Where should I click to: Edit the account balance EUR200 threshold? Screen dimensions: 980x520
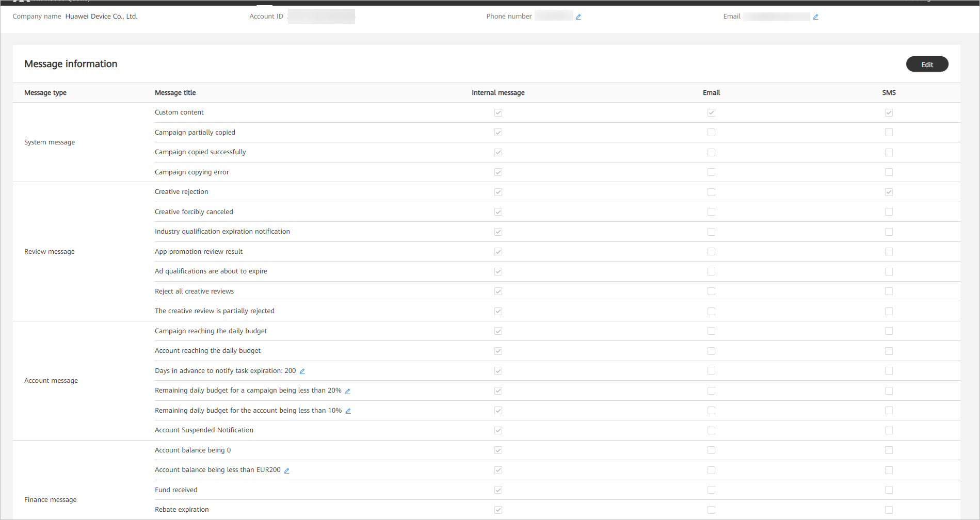pos(286,470)
